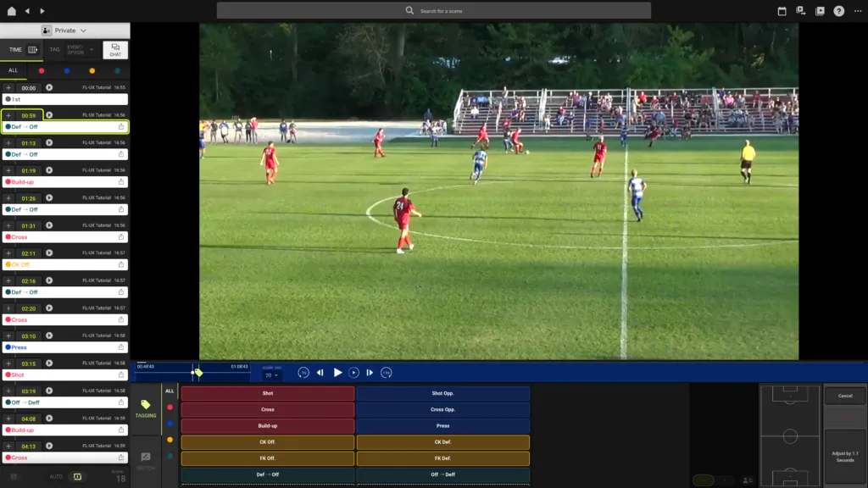Screen dimensions: 868x488
Task: Click the home icon in top bar
Action: 12,10
